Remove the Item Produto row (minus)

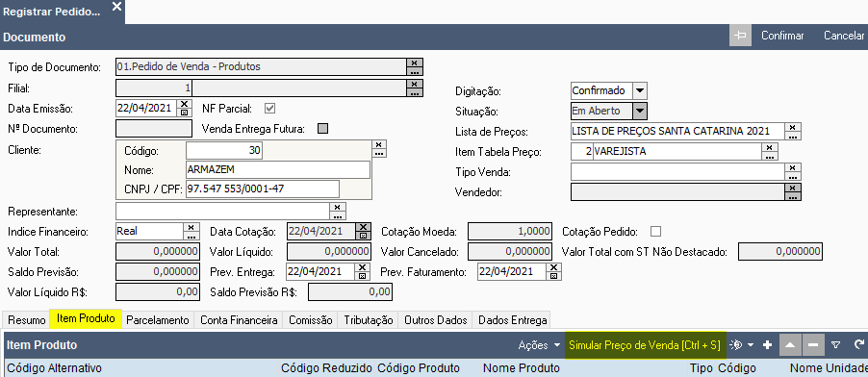pos(813,345)
